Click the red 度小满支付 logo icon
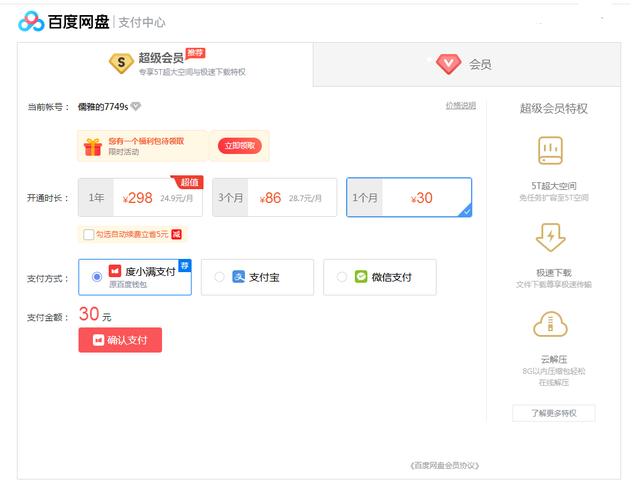640x499 pixels. click(x=115, y=271)
